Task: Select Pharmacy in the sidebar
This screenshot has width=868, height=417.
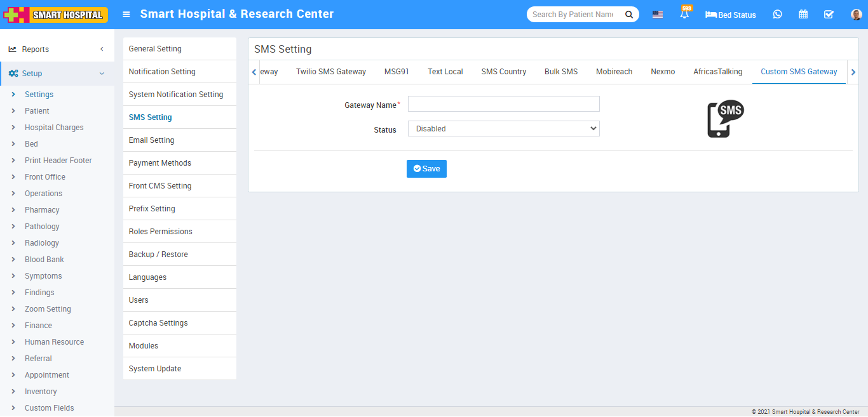Action: (x=42, y=210)
